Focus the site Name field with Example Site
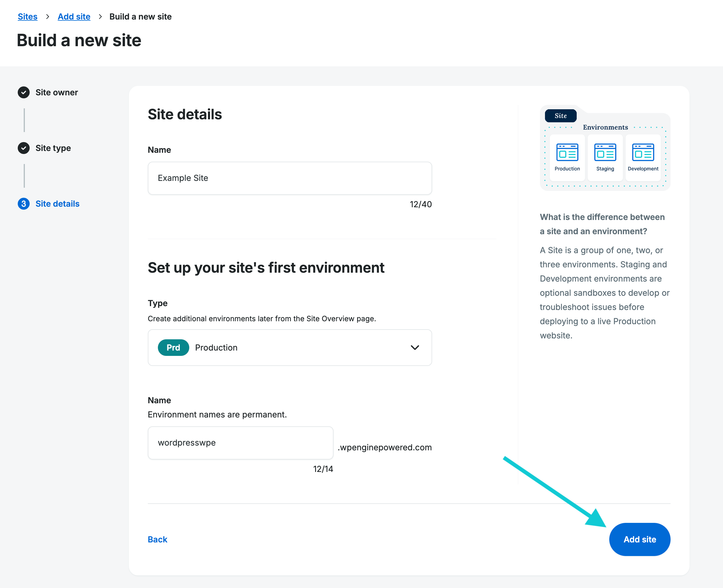 point(290,178)
